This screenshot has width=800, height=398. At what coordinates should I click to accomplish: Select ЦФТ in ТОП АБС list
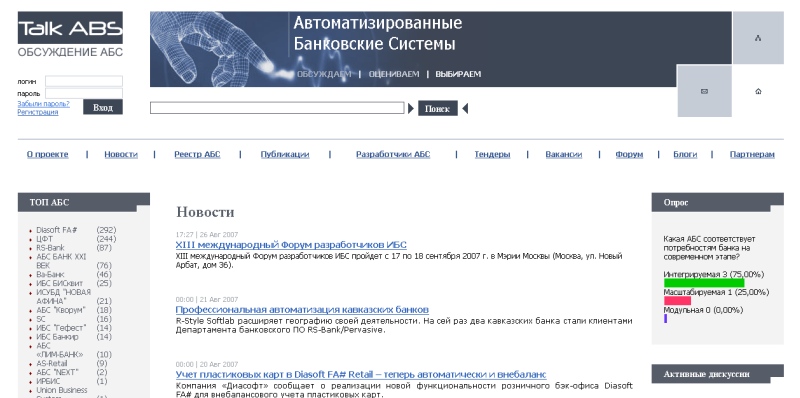coord(44,239)
